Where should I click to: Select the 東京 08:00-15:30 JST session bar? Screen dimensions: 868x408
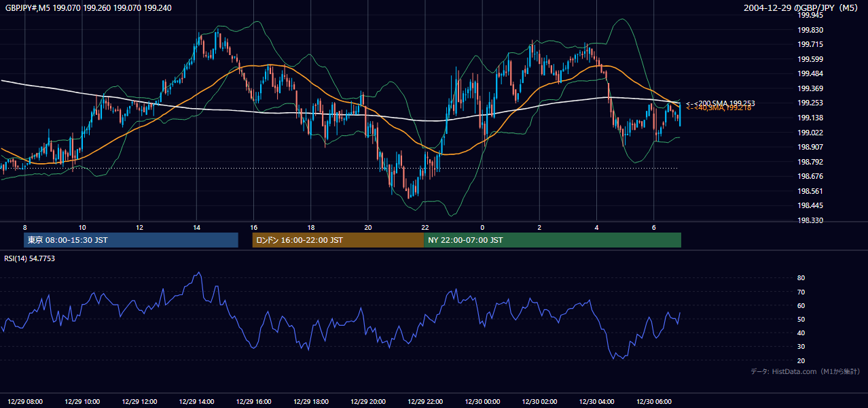coord(132,240)
